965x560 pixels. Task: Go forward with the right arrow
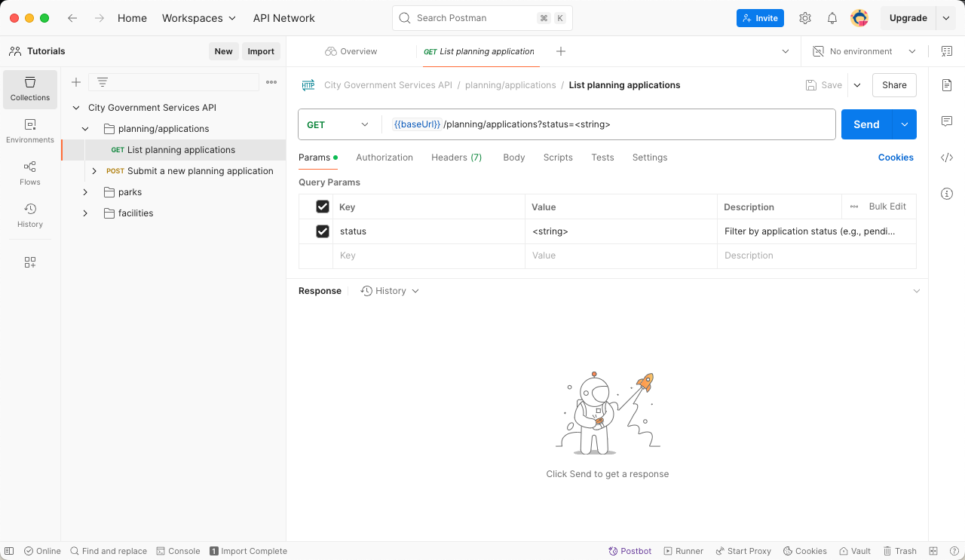tap(100, 18)
